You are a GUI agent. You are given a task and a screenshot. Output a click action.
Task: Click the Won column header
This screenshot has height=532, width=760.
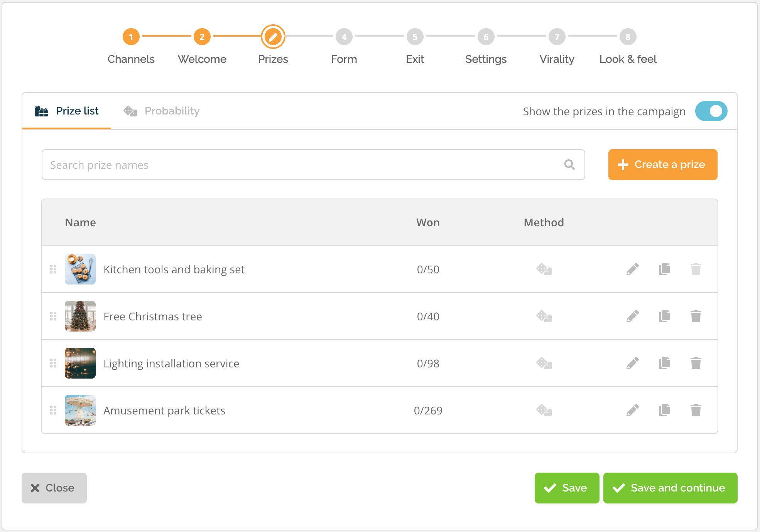click(428, 222)
